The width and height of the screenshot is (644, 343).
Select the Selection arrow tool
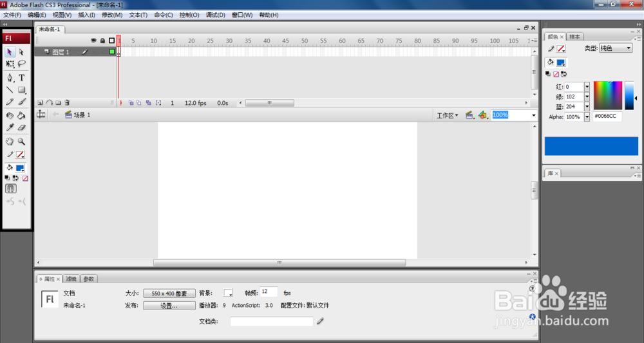click(10, 52)
